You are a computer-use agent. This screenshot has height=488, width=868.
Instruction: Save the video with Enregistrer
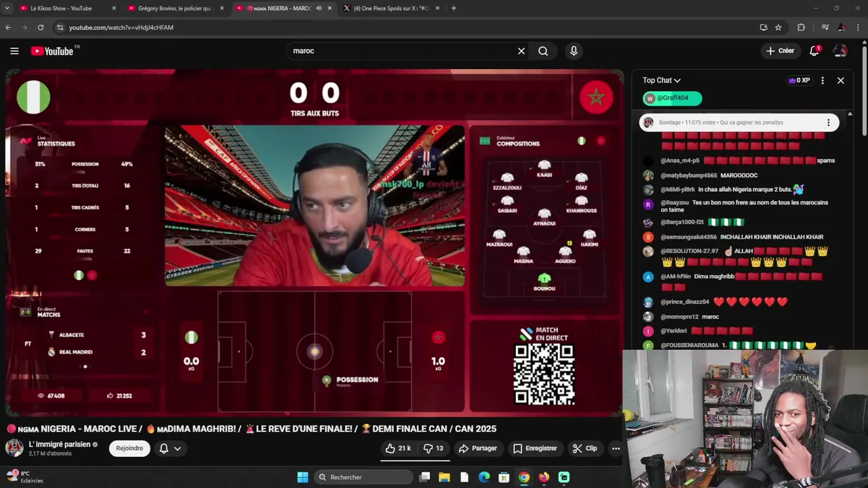(535, 448)
